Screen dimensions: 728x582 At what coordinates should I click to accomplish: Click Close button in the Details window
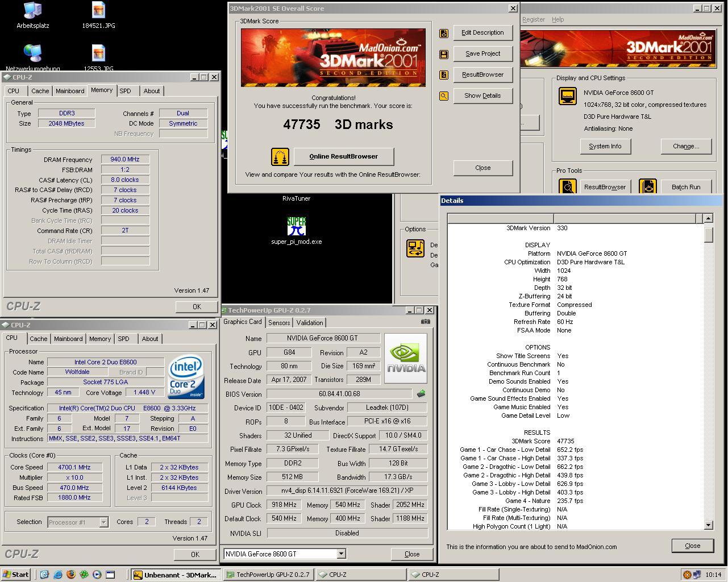point(692,546)
